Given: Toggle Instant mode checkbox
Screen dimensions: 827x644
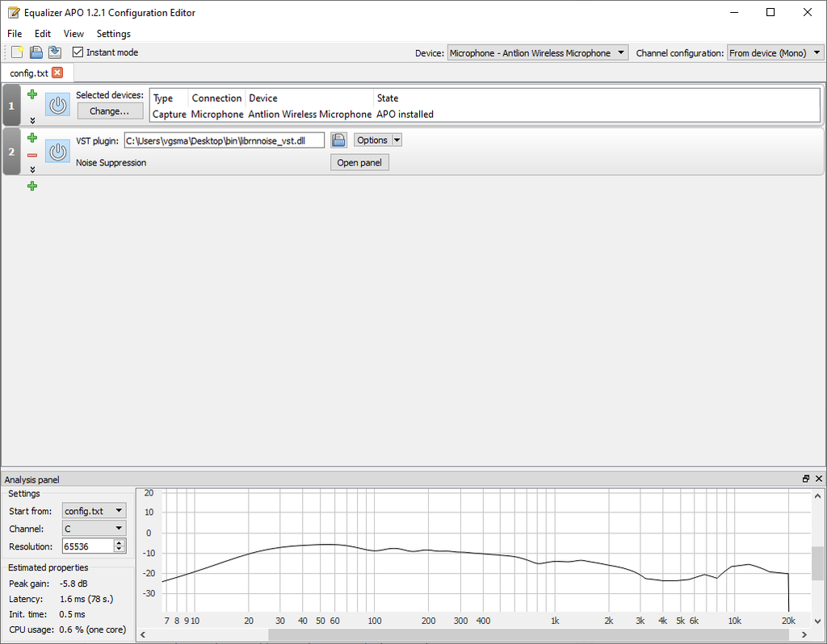Looking at the screenshot, I should (78, 52).
